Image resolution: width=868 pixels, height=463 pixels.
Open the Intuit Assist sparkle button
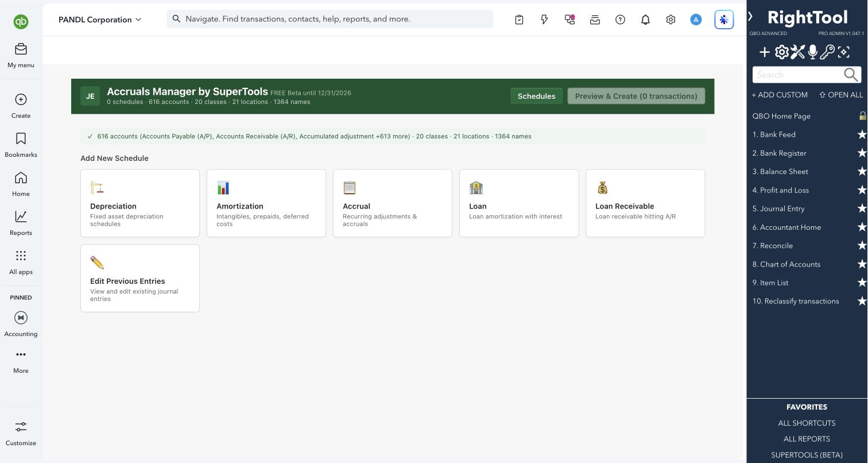(x=724, y=20)
